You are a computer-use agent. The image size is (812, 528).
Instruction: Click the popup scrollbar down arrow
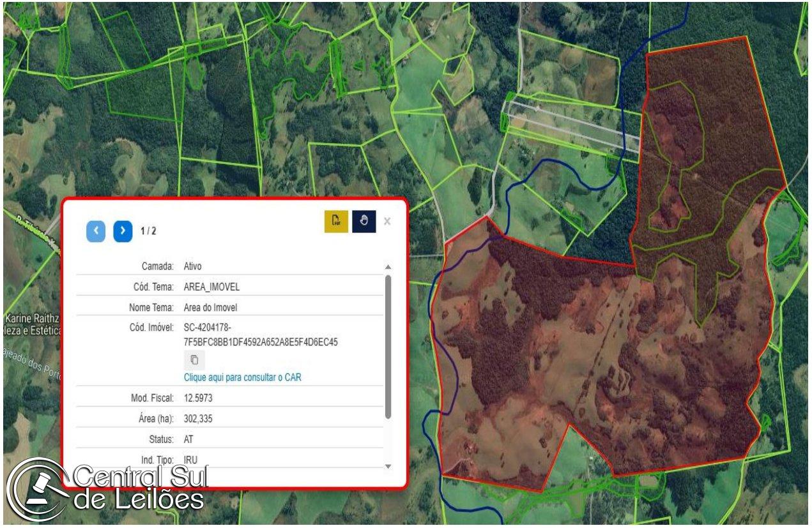387,467
